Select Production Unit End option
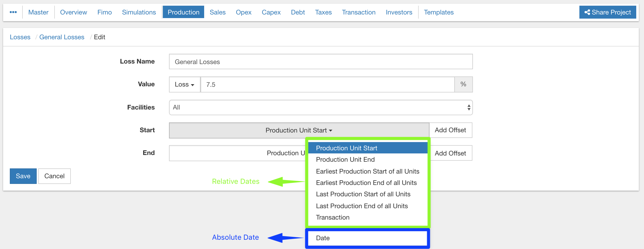Screen dimensions: 644x249 345,160
